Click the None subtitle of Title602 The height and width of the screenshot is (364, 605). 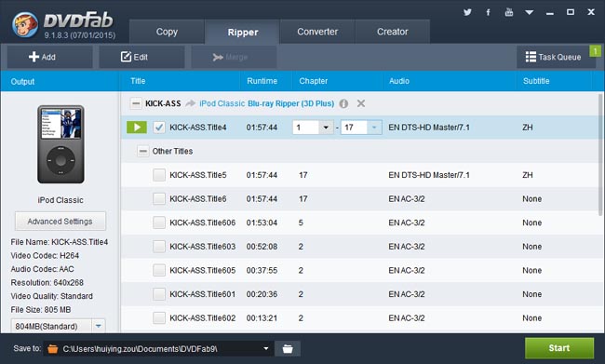(532, 318)
